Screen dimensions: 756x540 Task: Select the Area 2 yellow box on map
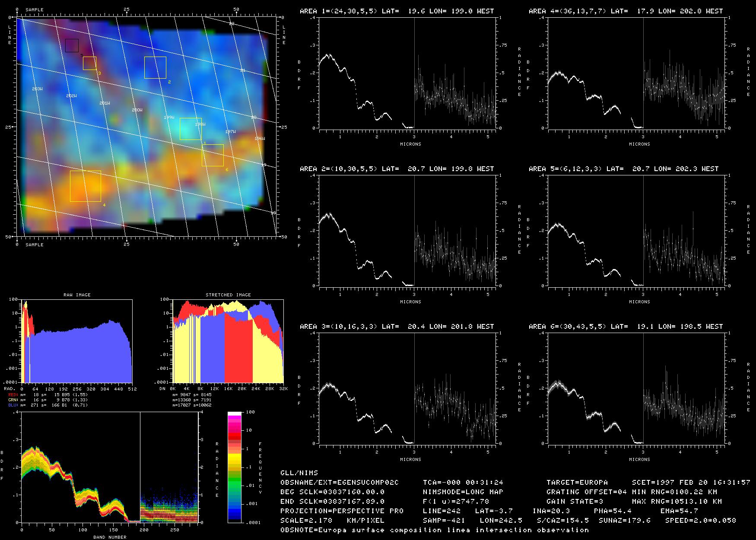tap(155, 67)
